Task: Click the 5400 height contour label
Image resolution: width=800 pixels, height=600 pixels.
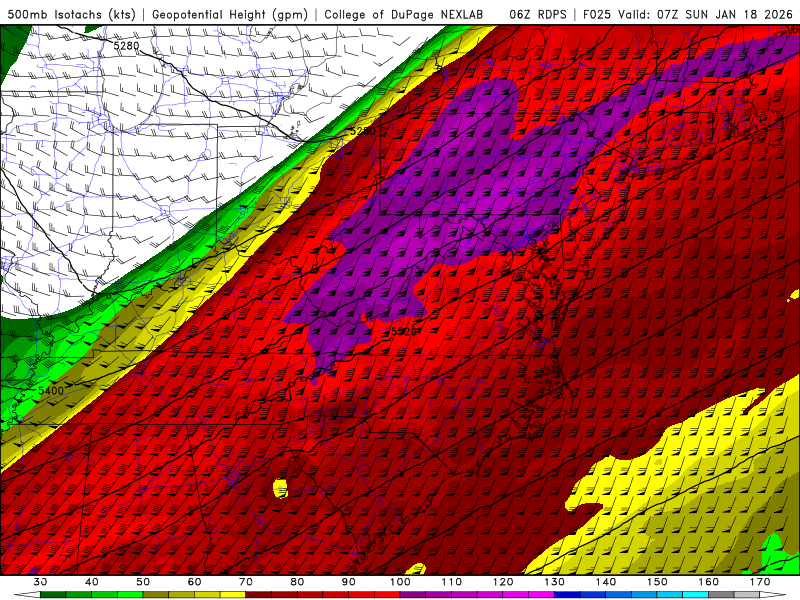Action: 51,391
